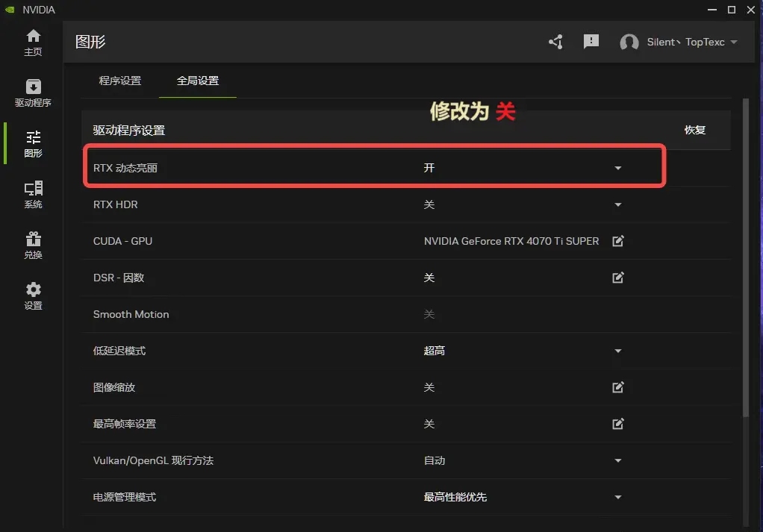Expand the 电源管理模式 dropdown arrow

click(x=618, y=497)
